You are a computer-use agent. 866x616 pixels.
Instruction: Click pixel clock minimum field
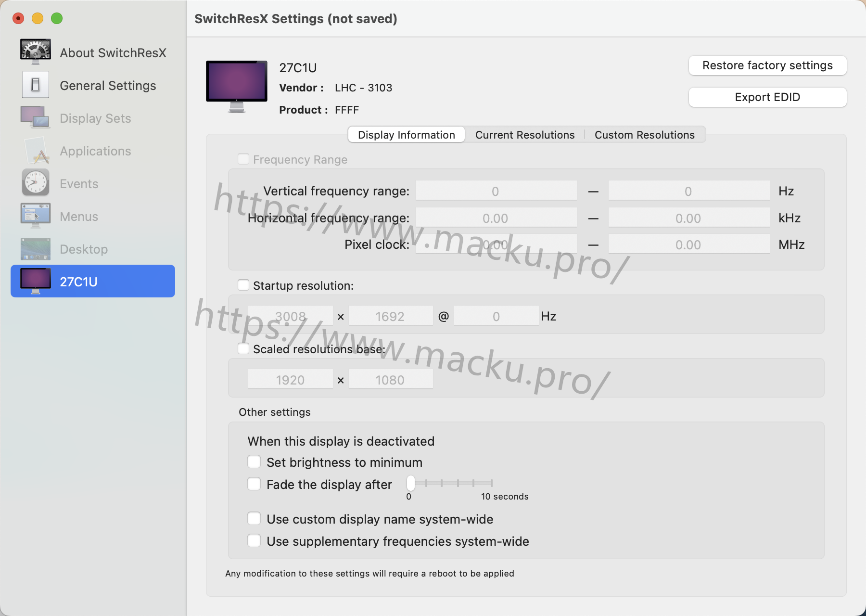coord(496,244)
